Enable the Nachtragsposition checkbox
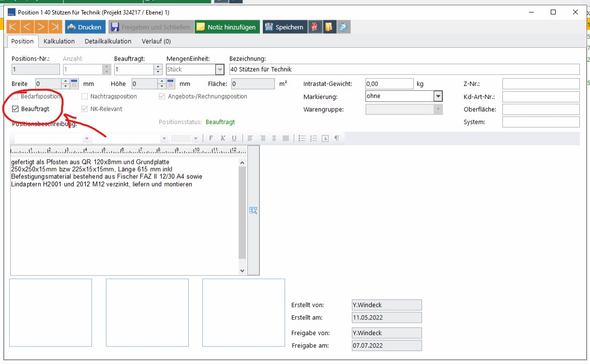Screen dimensions: 590x364 85,96
